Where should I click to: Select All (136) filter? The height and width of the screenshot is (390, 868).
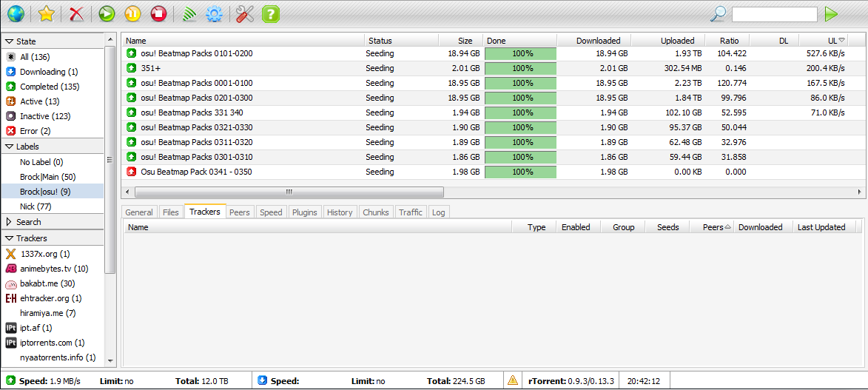coord(52,57)
